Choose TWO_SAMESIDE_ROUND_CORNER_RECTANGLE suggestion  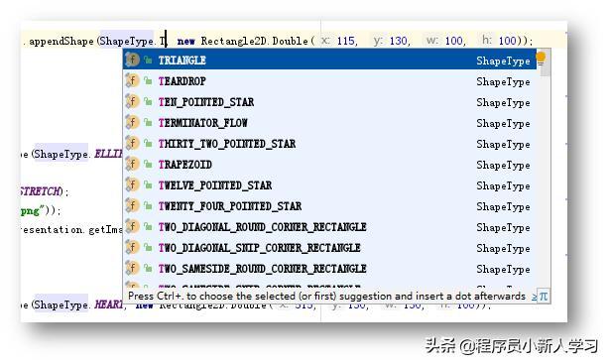(329, 269)
